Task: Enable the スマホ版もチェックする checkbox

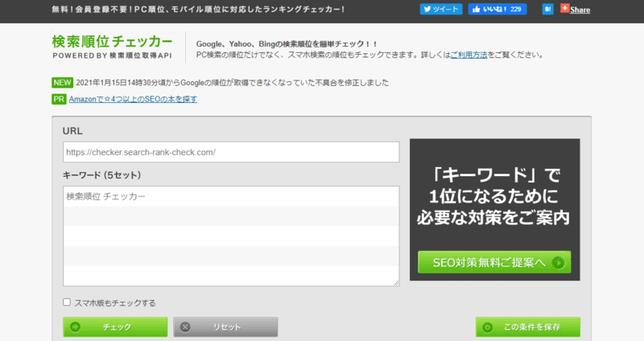Action: point(68,303)
